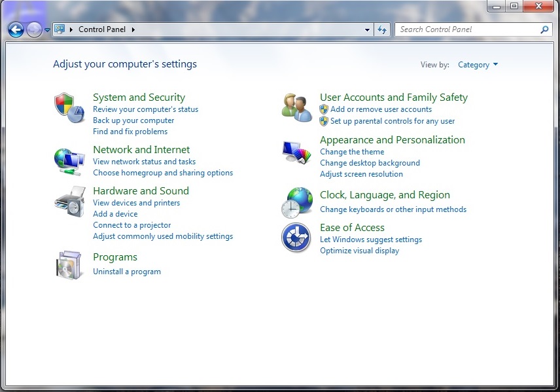Click the Control Panel icon in address bar

click(60, 29)
